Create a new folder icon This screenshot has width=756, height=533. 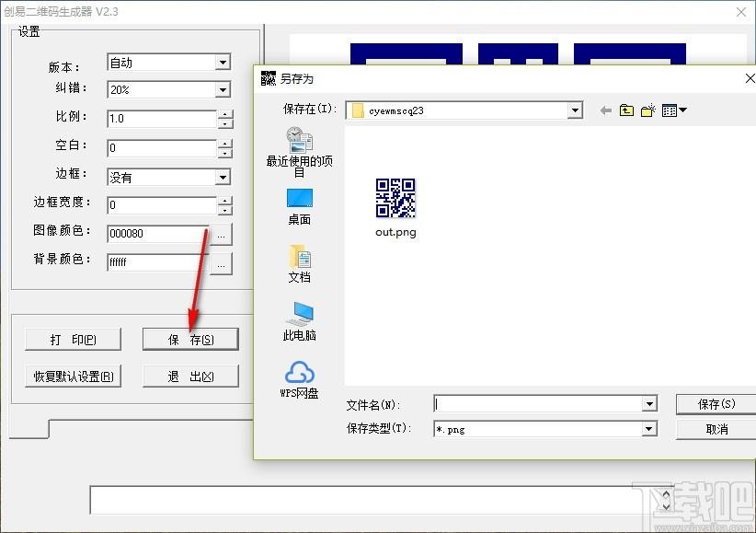[648, 110]
